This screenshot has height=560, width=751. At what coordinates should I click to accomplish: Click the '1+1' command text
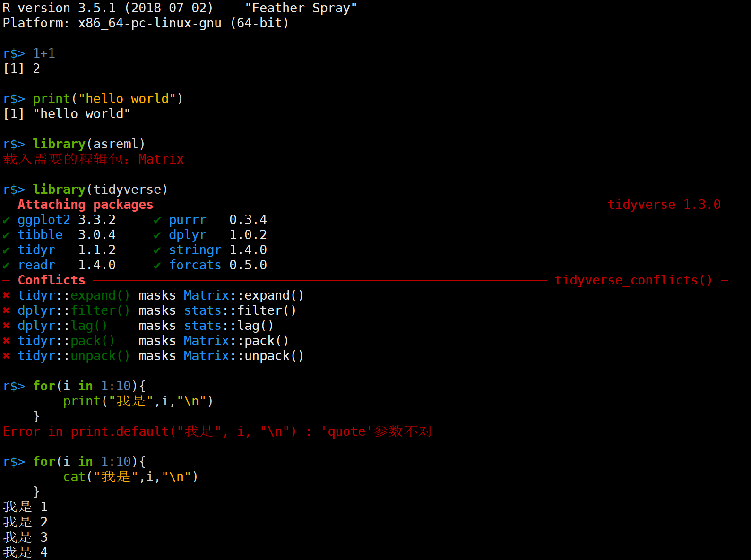pos(44,53)
